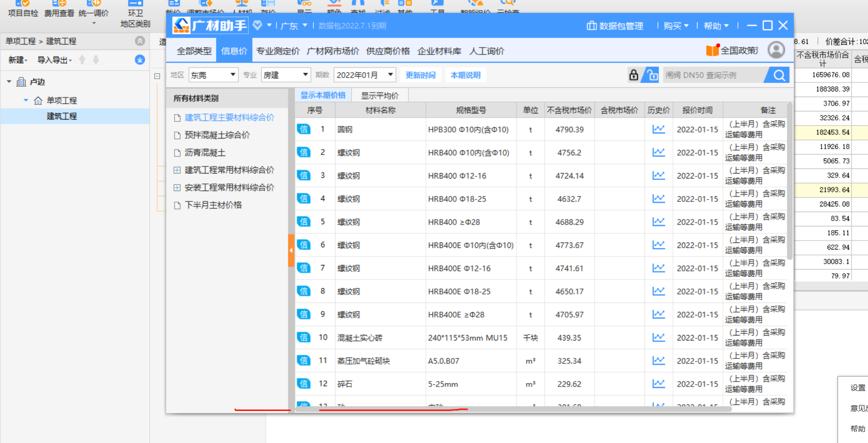Collapse the 卢边 project tree node

[x=9, y=81]
